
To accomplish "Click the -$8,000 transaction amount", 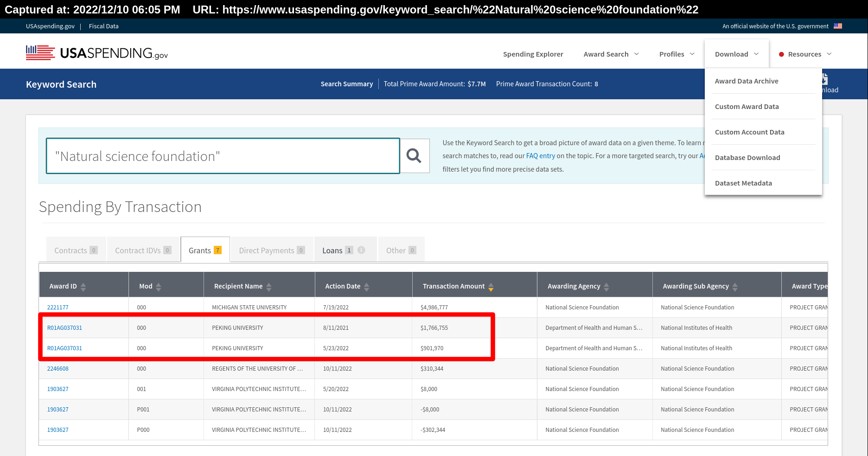I will 430,410.
